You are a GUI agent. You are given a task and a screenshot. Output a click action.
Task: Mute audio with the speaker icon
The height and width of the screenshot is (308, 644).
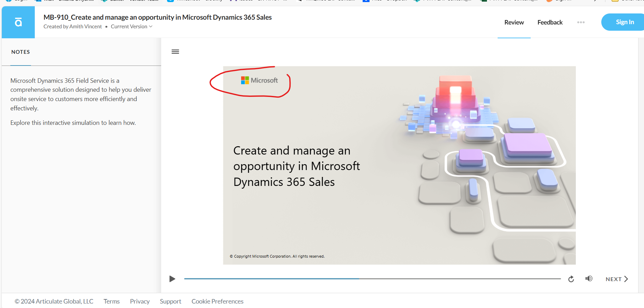pos(589,279)
